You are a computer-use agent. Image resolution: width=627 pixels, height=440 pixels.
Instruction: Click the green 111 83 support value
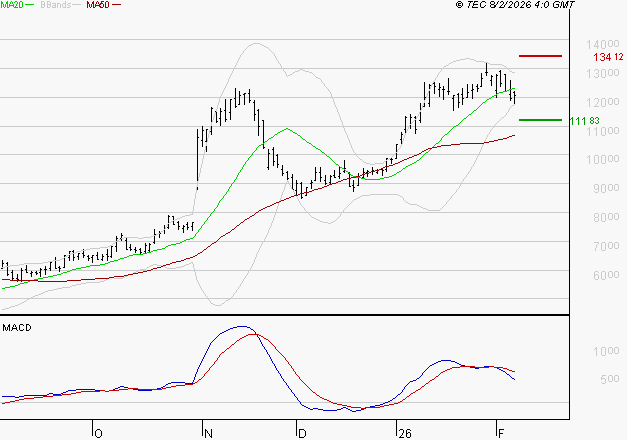pyautogui.click(x=585, y=121)
